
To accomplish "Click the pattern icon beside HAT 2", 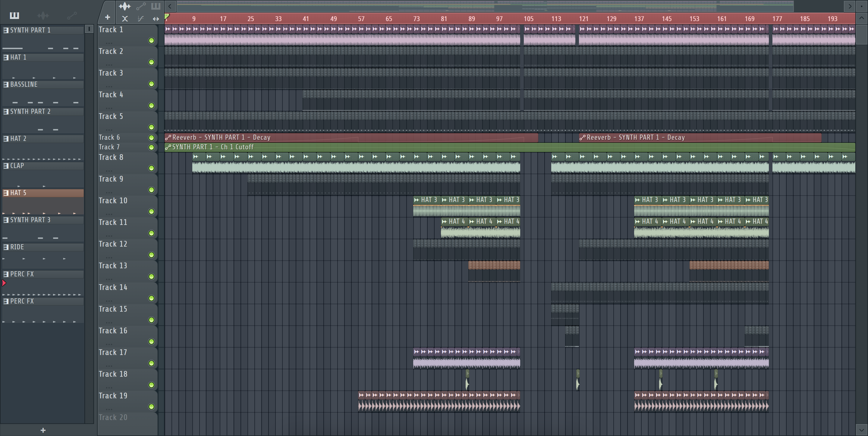I will coord(6,139).
